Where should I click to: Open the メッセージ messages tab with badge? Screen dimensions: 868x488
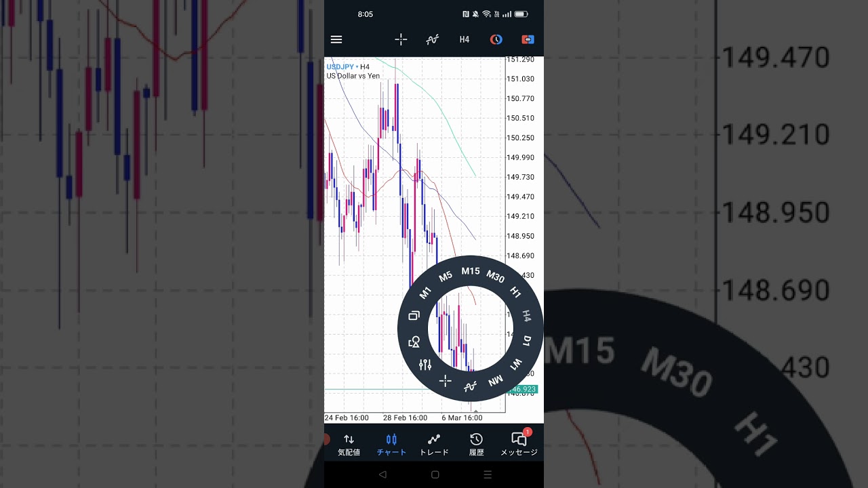click(x=519, y=445)
